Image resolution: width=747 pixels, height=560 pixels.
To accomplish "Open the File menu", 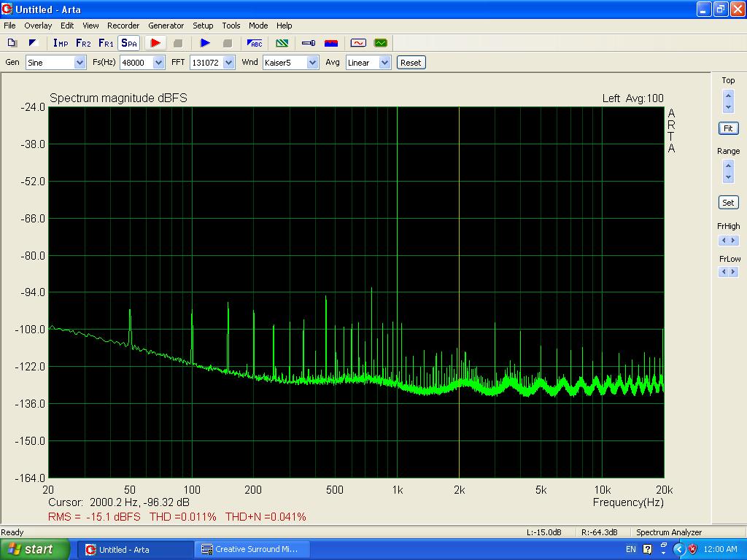I will tap(9, 26).
